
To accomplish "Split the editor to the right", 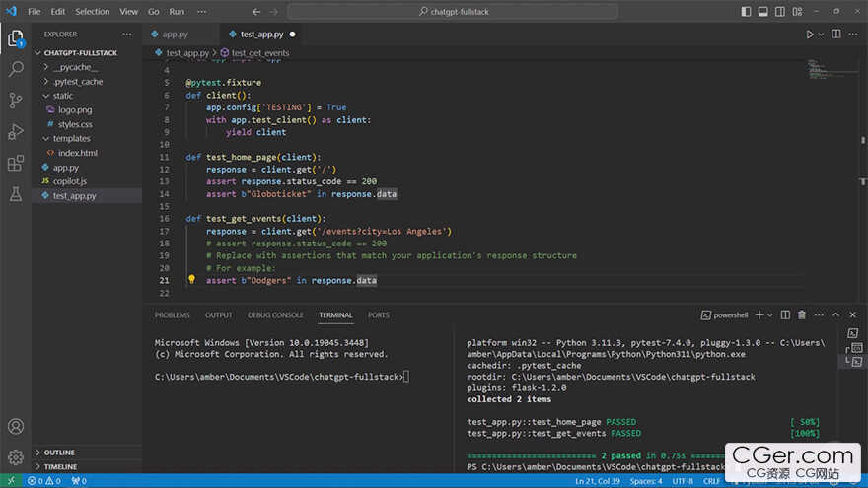I will pyautogui.click(x=835, y=35).
